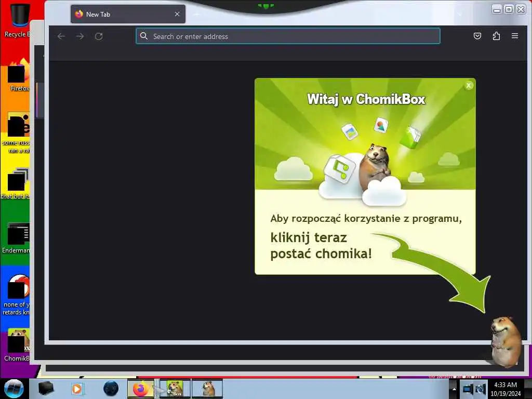
Task: Open the 'none of y' desktop icon
Action: 16,295
